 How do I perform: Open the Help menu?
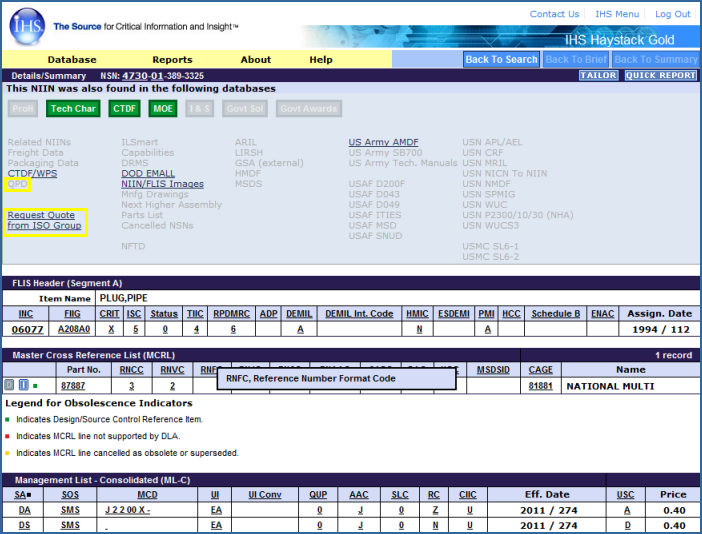[x=321, y=60]
